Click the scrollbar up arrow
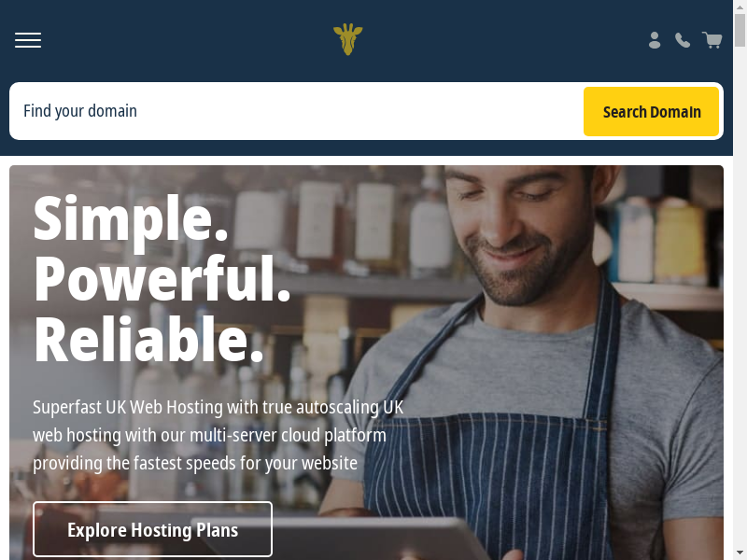The image size is (747, 560). coord(740,7)
